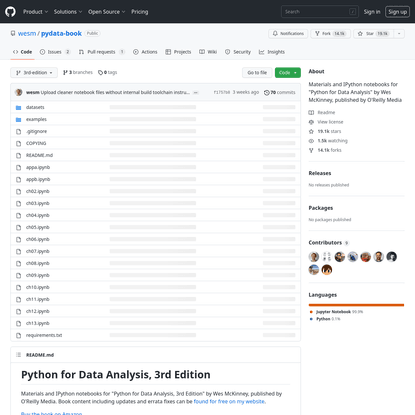This screenshot has height=415, width=415.
Task: Click the Readme link in About
Action: tap(322, 113)
